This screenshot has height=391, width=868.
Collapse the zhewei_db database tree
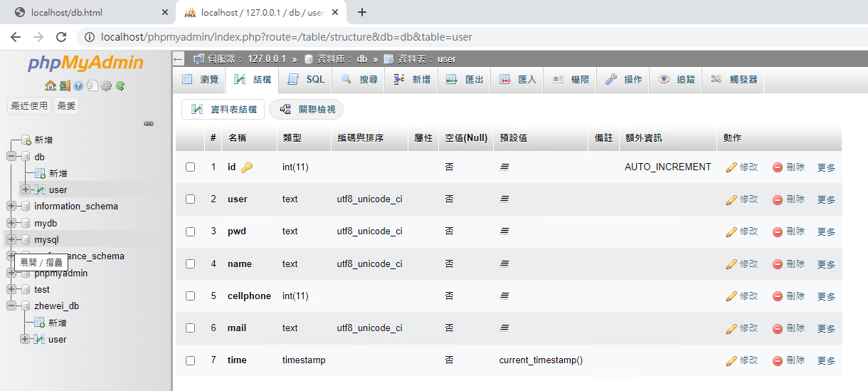[x=11, y=306]
